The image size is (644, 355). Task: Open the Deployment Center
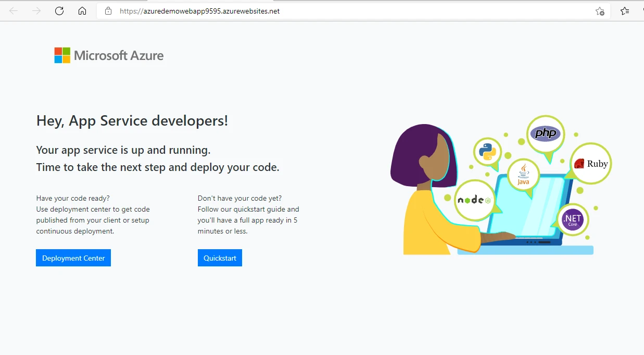pyautogui.click(x=73, y=258)
